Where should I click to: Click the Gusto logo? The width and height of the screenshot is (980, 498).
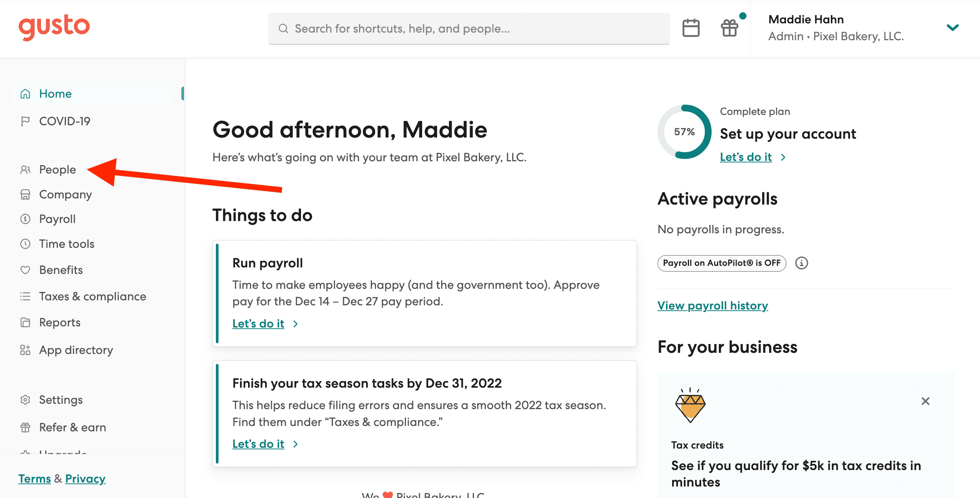54,27
